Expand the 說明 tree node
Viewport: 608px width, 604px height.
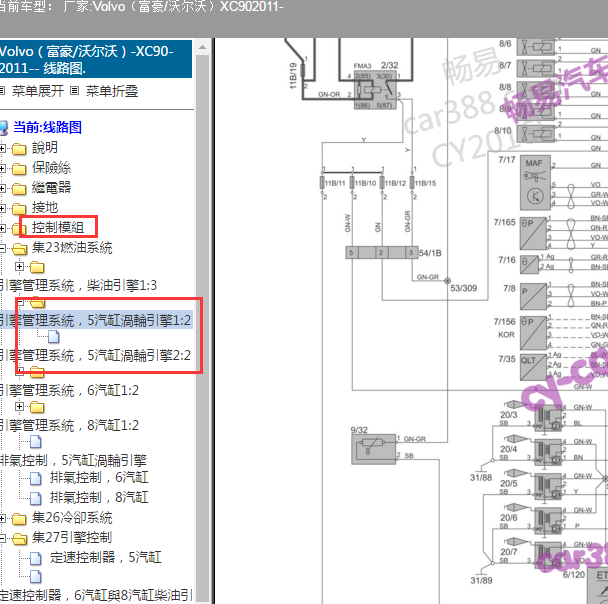[x=2, y=148]
